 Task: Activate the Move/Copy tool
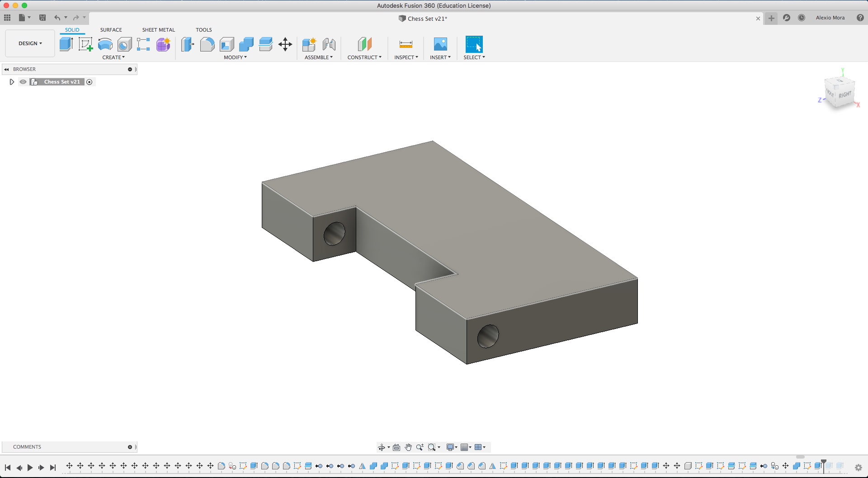click(x=285, y=44)
